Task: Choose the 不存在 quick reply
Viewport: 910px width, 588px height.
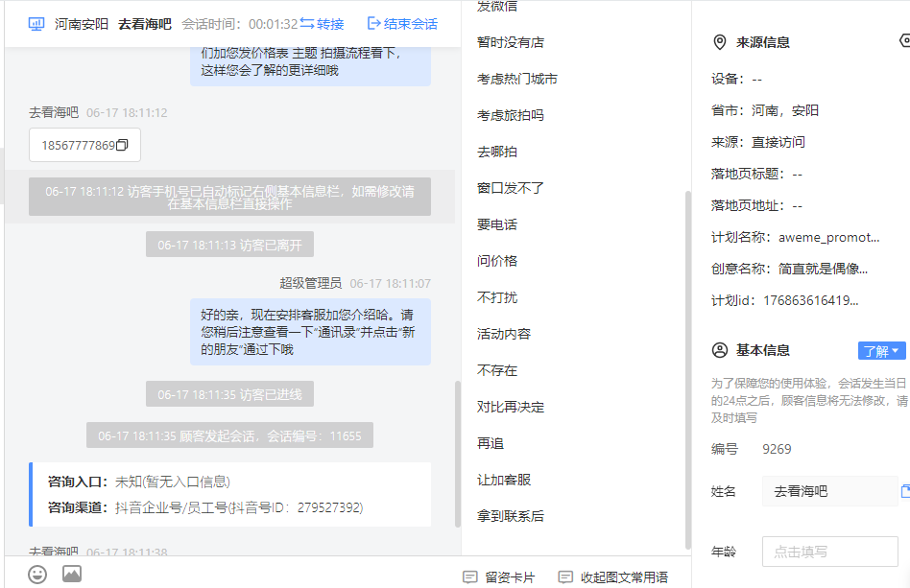Action: (x=497, y=370)
